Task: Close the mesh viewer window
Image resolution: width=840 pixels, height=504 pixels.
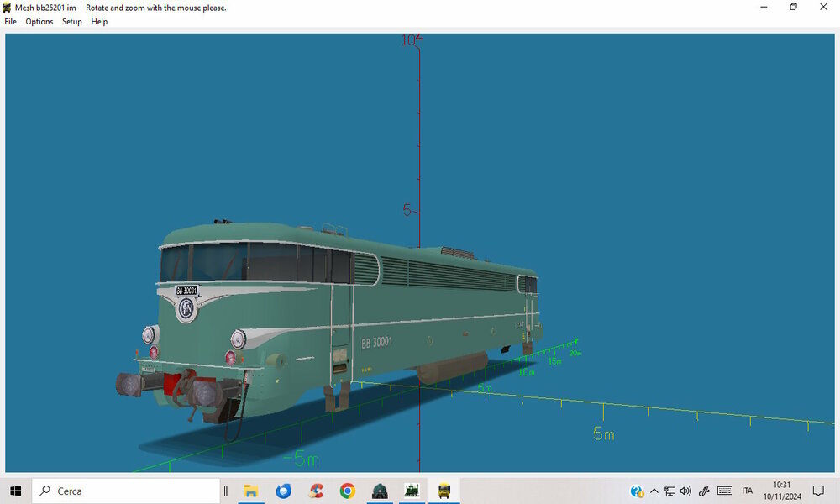Action: point(823,7)
